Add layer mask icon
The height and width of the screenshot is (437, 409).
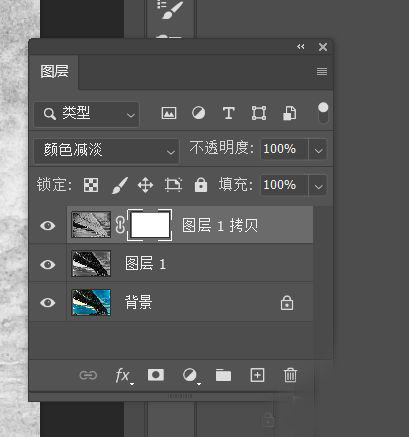(156, 375)
